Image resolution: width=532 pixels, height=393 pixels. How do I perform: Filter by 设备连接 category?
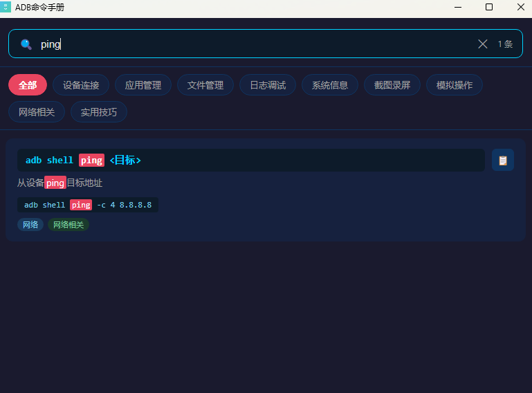(81, 85)
